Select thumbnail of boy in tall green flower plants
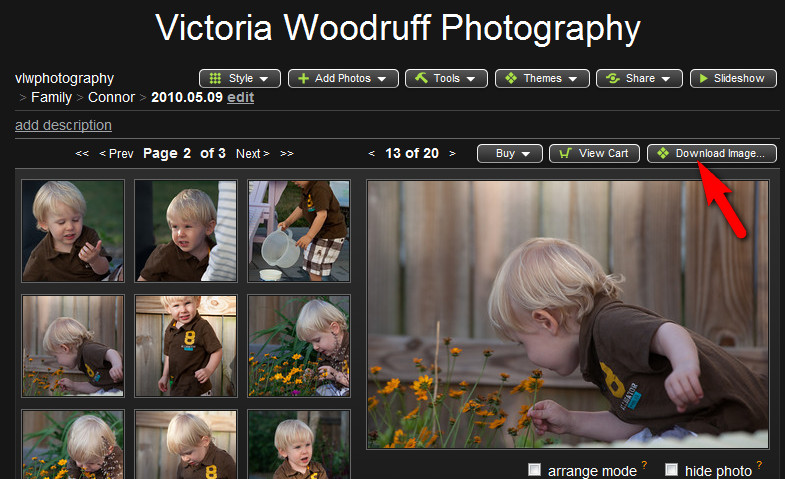785x479 pixels. [299, 346]
